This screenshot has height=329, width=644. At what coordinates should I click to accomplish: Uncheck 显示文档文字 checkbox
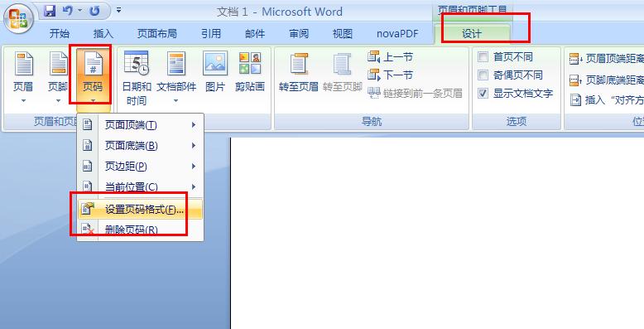[483, 94]
